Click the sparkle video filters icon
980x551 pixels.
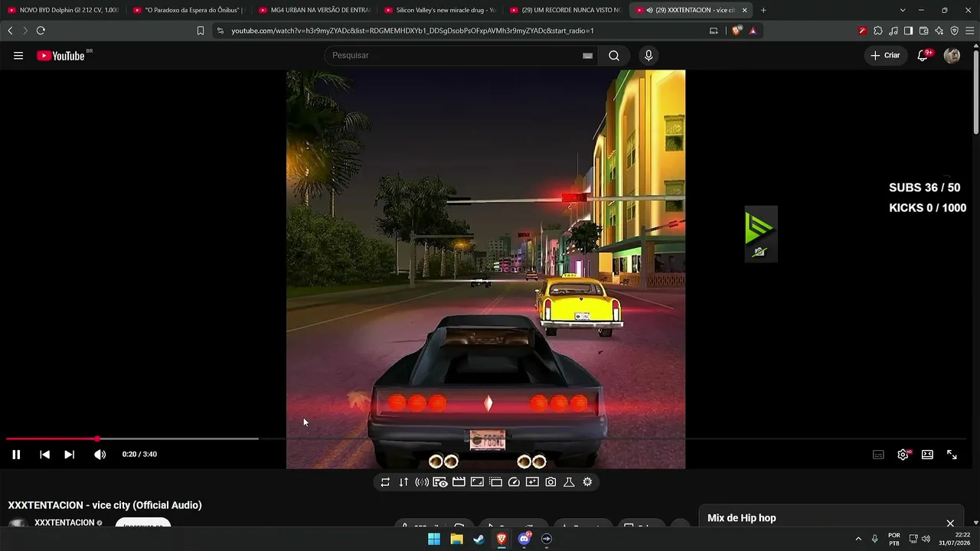click(532, 482)
